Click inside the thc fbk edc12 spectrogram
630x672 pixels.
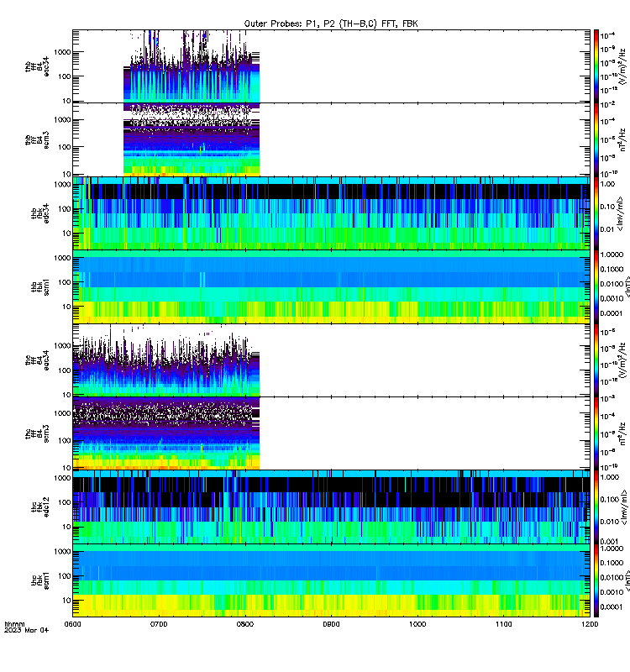(331, 507)
